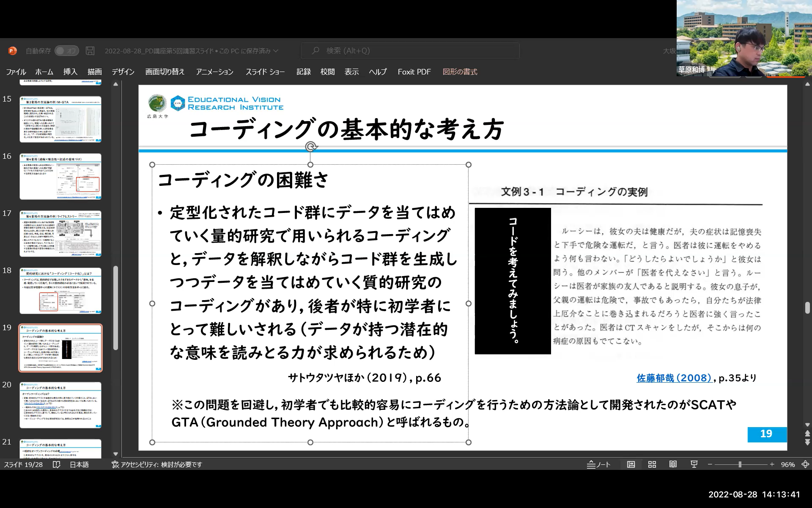The height and width of the screenshot is (508, 812).
Task: Click the spell check book icon
Action: (56, 464)
